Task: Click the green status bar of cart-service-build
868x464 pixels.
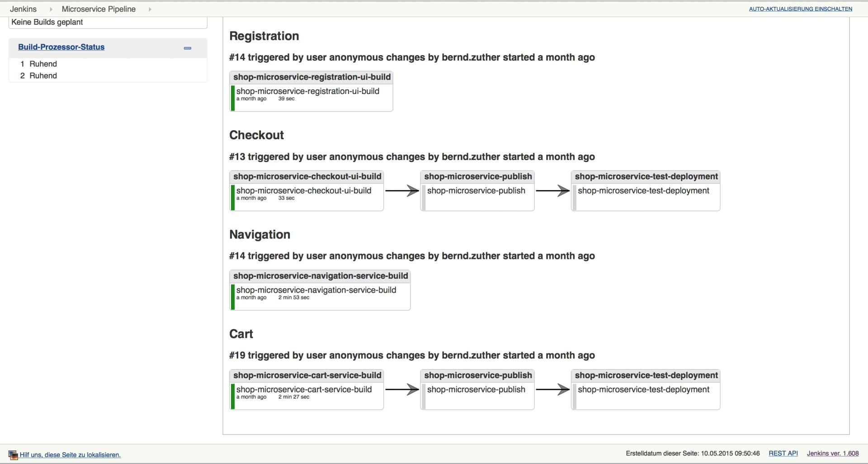Action: [x=233, y=396]
